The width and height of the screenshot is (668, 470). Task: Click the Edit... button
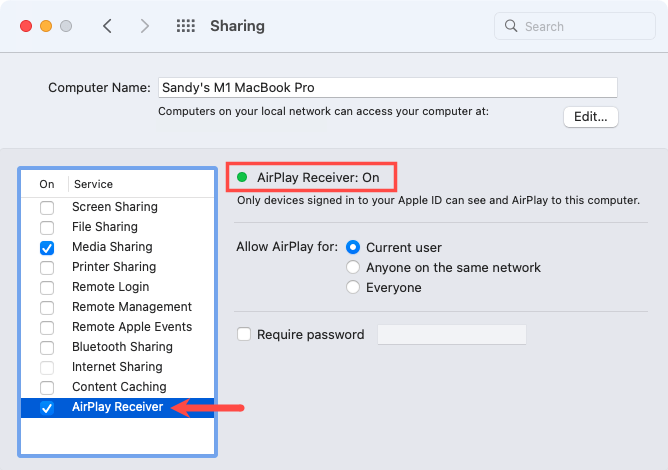[x=590, y=117]
